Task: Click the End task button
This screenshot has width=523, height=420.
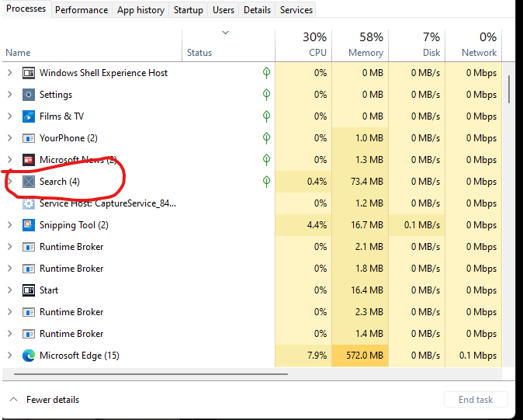Action: (476, 400)
